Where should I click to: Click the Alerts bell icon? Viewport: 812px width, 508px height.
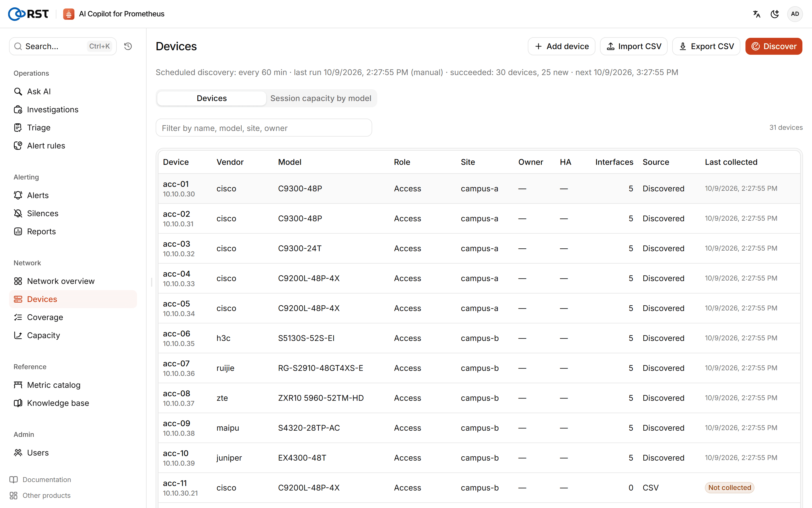coord(18,195)
